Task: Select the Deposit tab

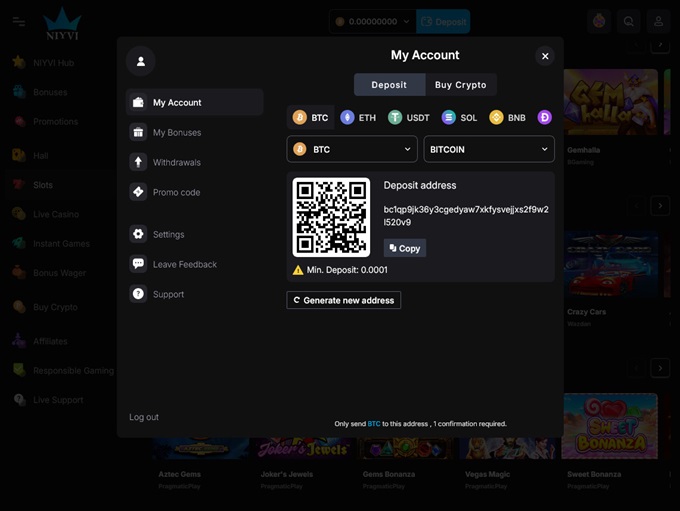Action: [x=389, y=85]
